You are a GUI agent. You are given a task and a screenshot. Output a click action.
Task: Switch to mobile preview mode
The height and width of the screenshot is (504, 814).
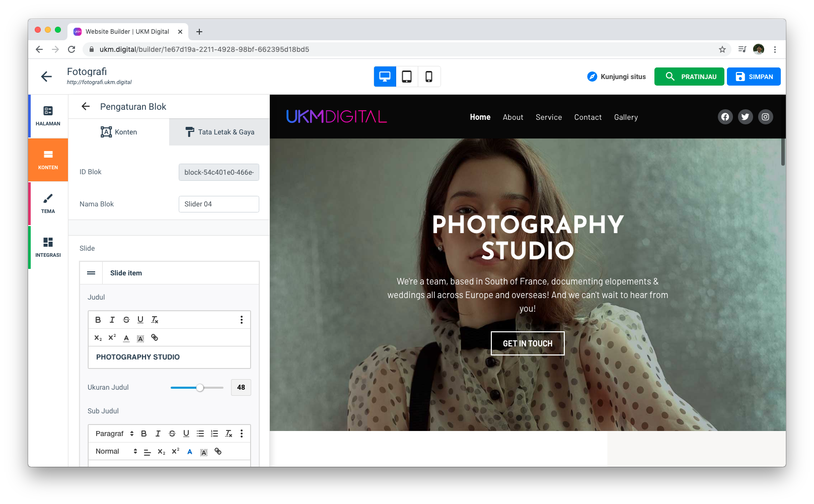point(429,77)
